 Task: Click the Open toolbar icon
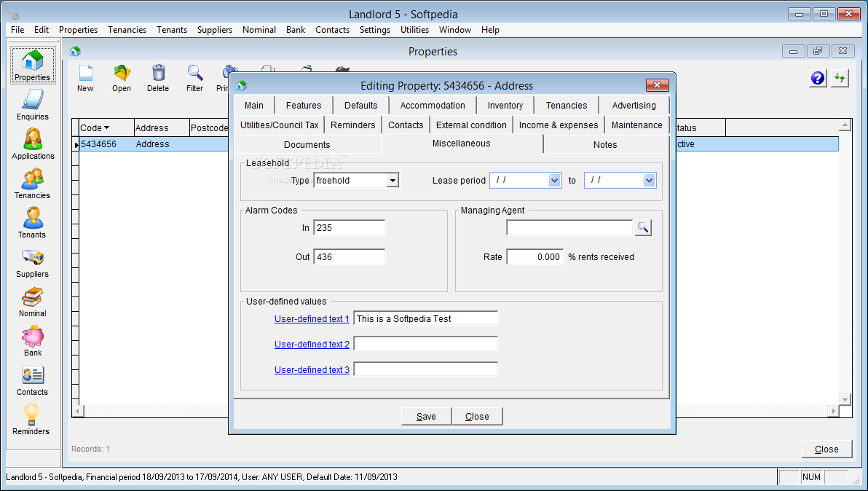[x=122, y=78]
